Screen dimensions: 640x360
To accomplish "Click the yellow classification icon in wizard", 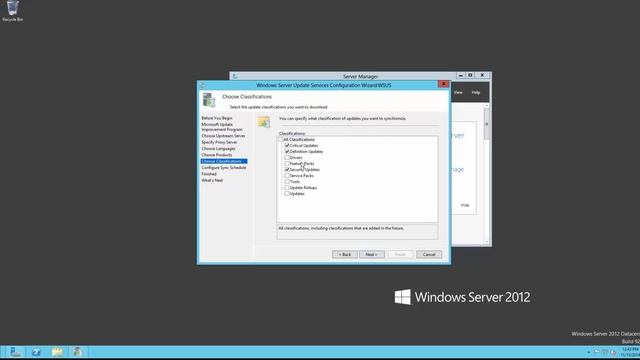I will click(264, 122).
